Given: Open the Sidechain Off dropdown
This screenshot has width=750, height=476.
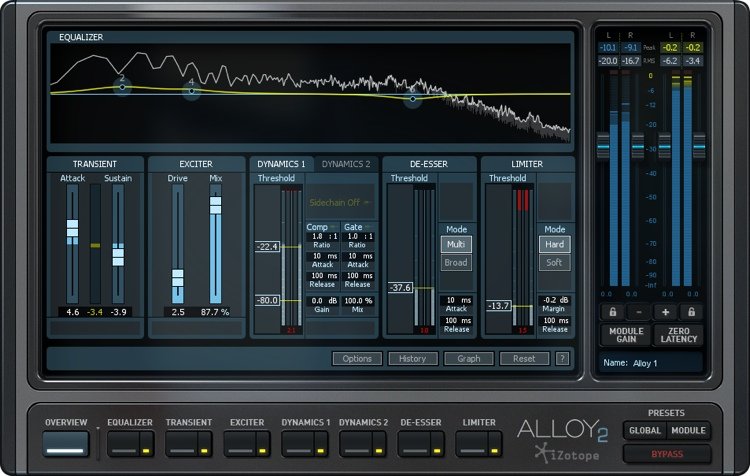Looking at the screenshot, I should (338, 201).
